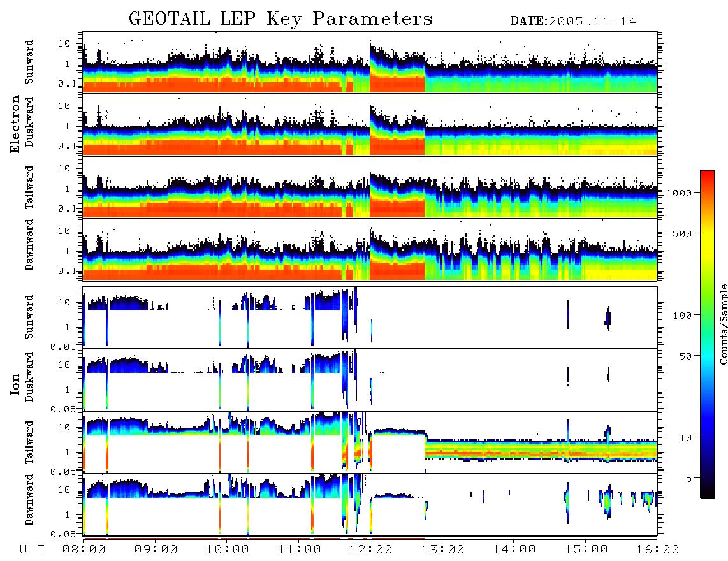This screenshot has width=728, height=561.
Task: Click the 15:00 time tick label
Action: (586, 550)
